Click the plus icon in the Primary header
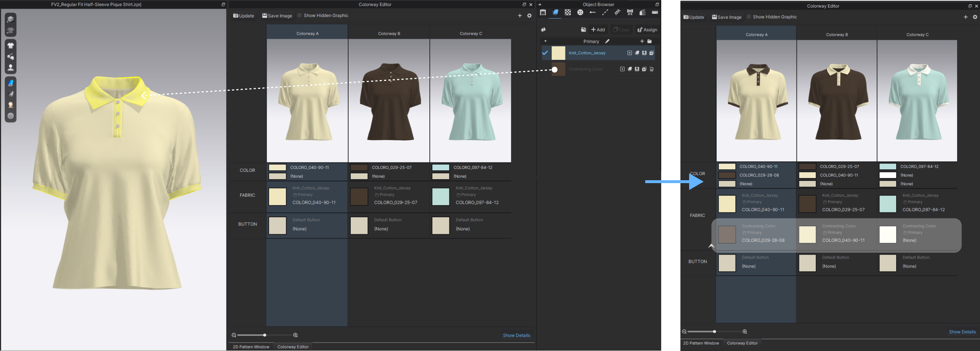The image size is (980, 351). 642,41
